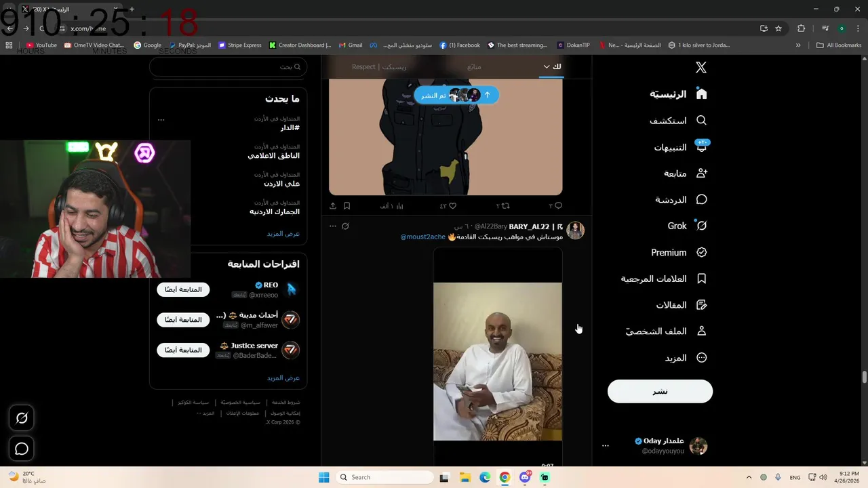Open REO profile avatar
This screenshot has width=868, height=488.
[x=291, y=289]
